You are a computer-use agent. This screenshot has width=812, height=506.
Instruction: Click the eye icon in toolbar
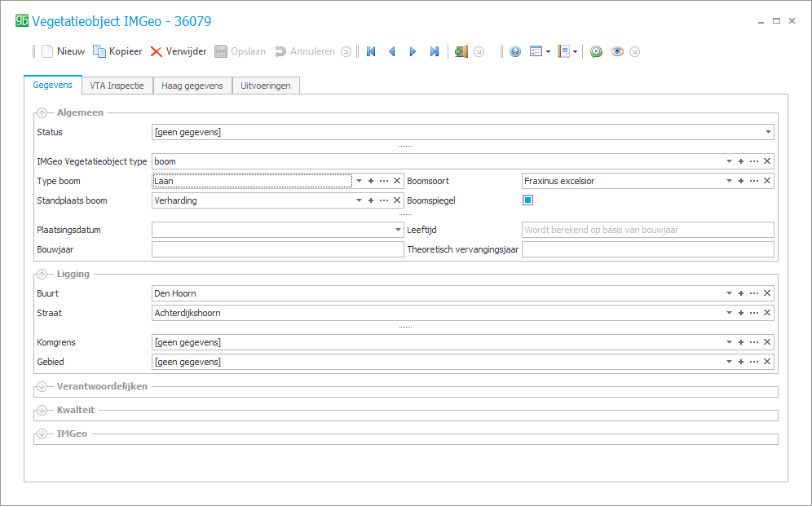pos(617,51)
